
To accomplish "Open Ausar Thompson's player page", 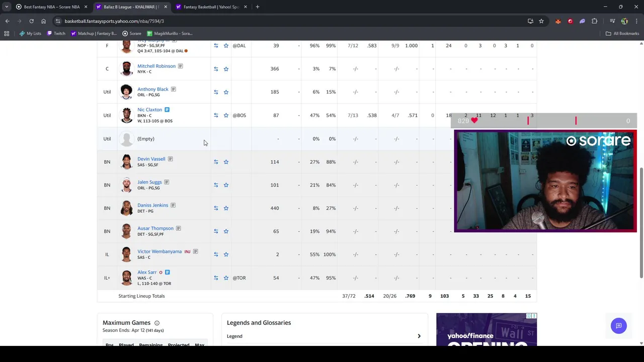I will (x=155, y=228).
